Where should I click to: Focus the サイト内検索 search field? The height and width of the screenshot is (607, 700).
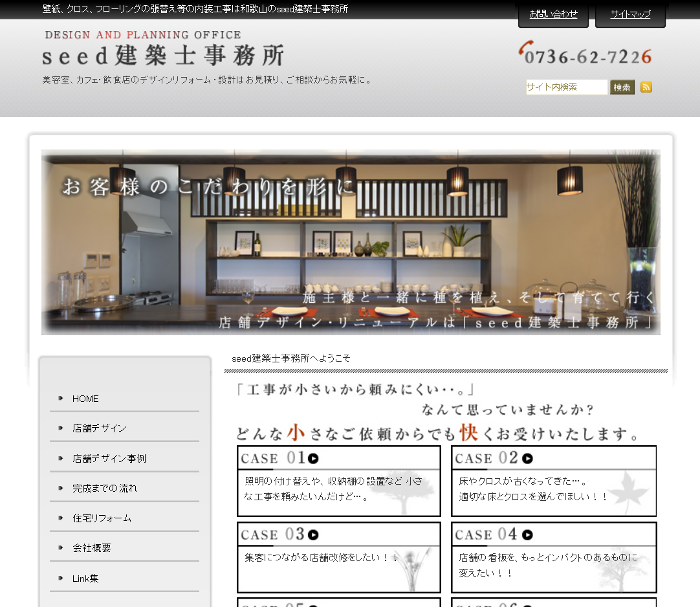click(x=566, y=87)
